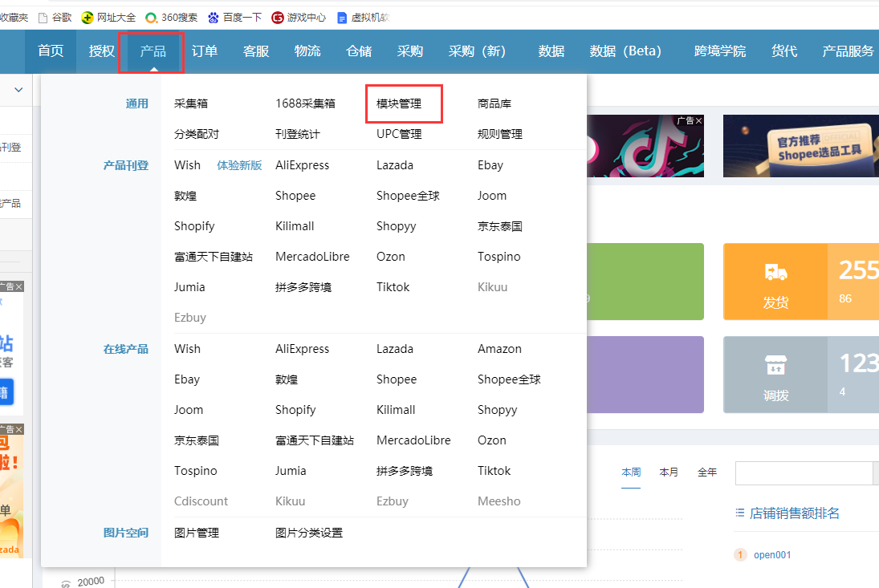Select 拼多多跨境 under 产品刊登

303,286
